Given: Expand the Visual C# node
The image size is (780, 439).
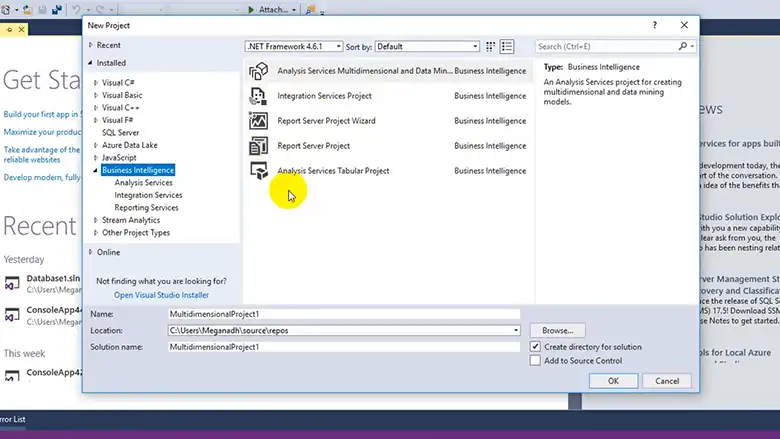Looking at the screenshot, I should pos(96,83).
